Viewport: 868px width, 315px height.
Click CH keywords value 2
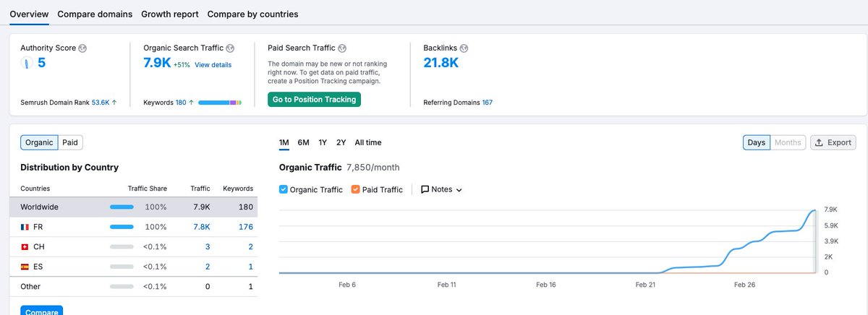[x=251, y=247]
